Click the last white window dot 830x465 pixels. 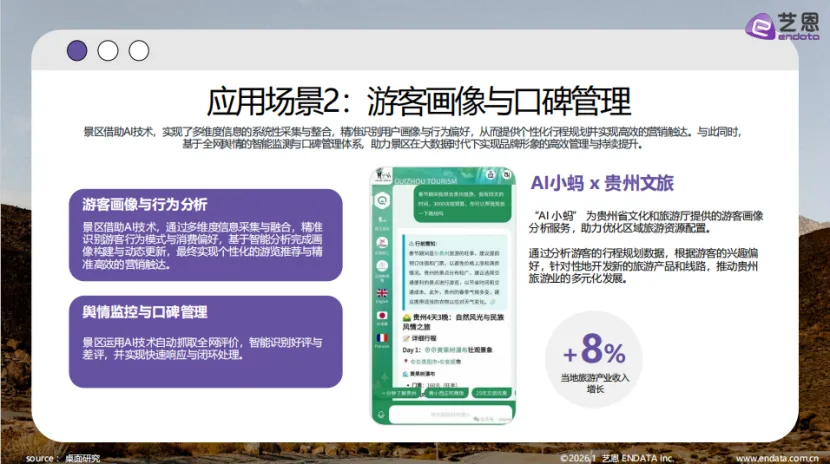point(139,51)
